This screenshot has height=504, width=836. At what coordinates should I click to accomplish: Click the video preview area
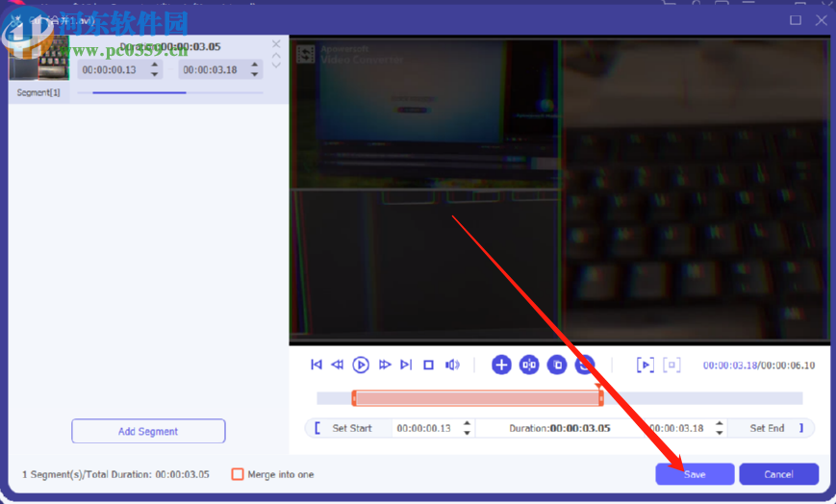pos(560,189)
